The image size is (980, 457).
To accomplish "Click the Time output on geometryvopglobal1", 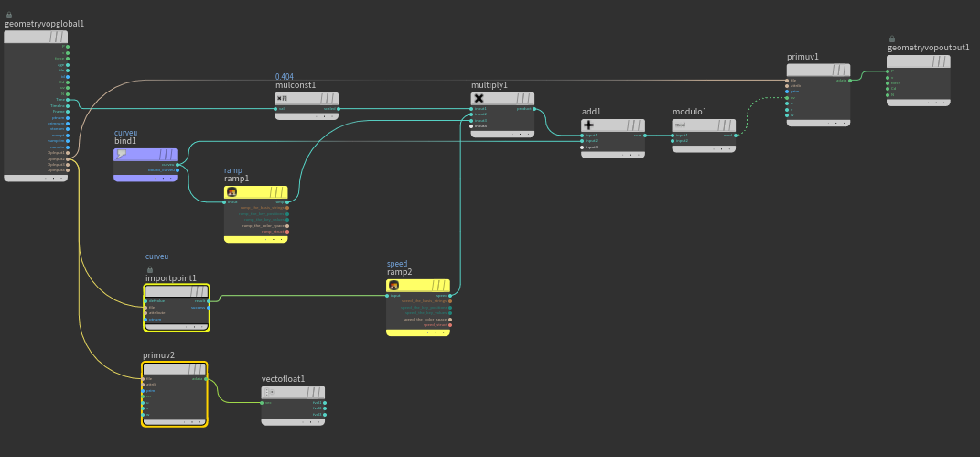I will tap(68, 100).
